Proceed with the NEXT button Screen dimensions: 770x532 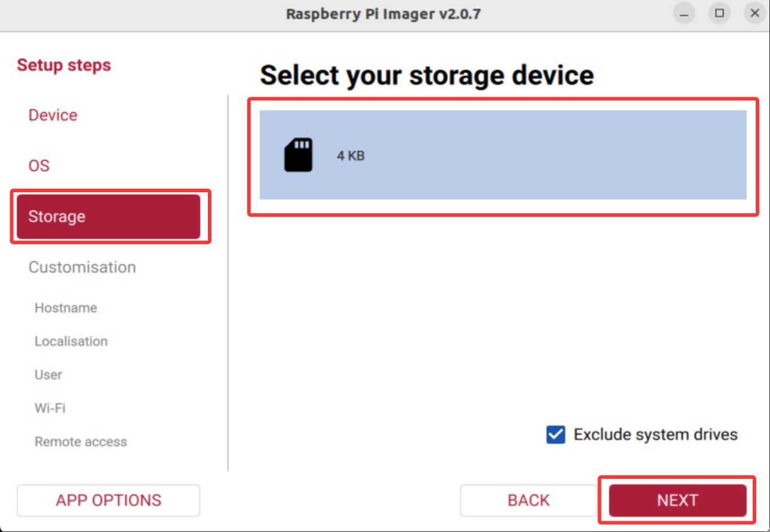pyautogui.click(x=677, y=500)
